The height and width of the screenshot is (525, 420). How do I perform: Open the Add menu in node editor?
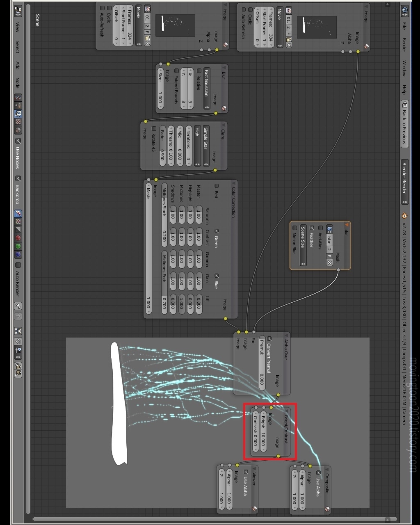click(18, 65)
